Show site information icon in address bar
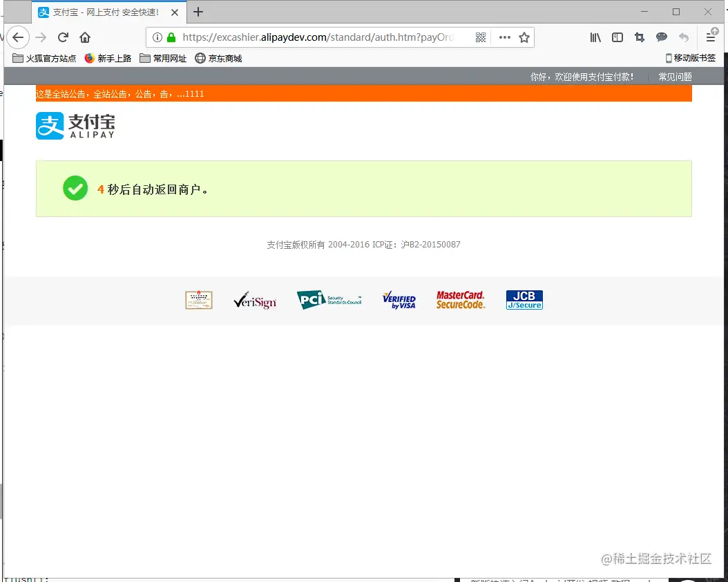This screenshot has width=728, height=582. (x=157, y=37)
